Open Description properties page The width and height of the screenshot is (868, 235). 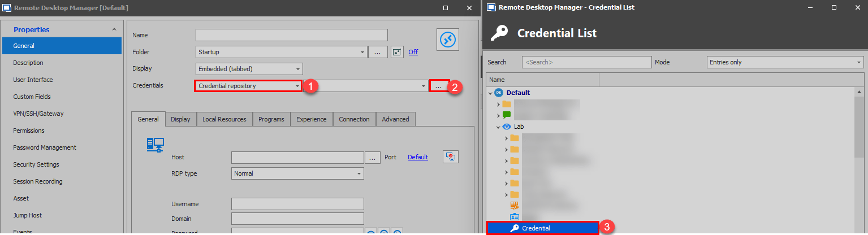click(62, 63)
